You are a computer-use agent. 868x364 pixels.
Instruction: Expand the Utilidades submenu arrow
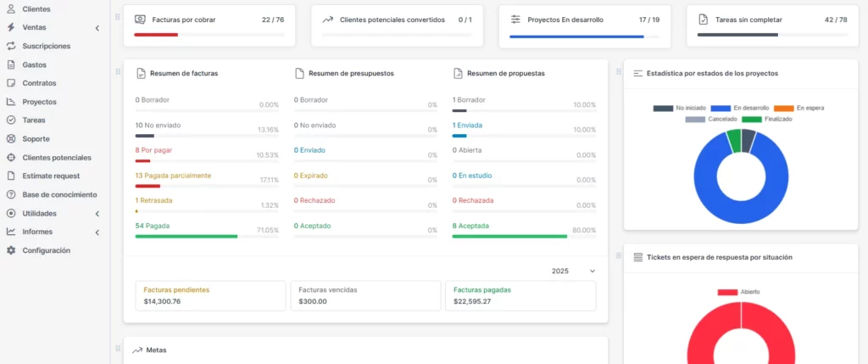[x=97, y=214]
